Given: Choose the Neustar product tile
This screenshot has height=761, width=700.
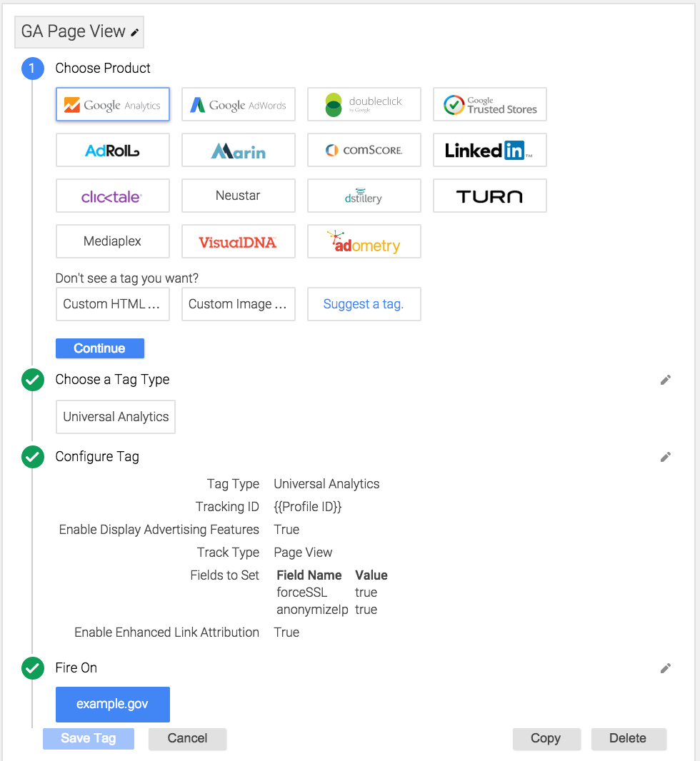Looking at the screenshot, I should (239, 196).
